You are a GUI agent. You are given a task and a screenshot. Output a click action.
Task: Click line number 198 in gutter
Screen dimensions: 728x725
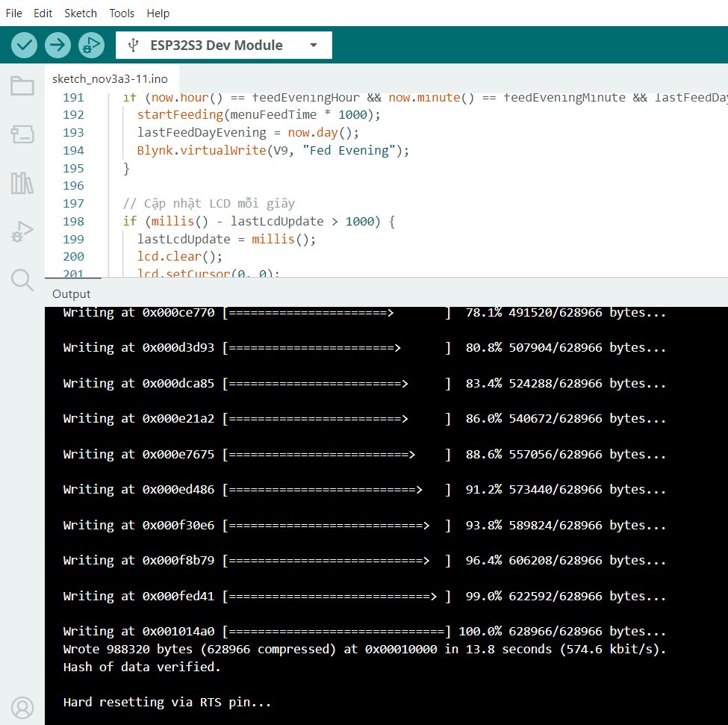[x=73, y=222]
